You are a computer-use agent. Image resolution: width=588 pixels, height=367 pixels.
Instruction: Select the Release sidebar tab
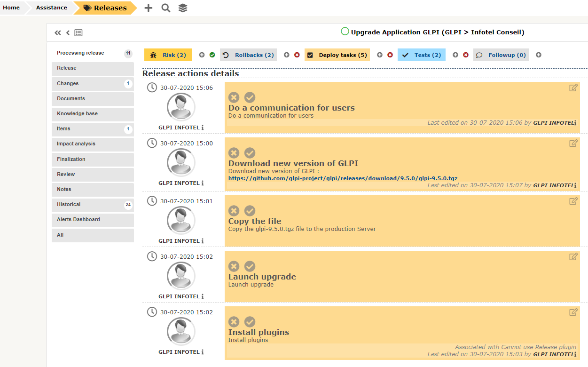point(93,68)
